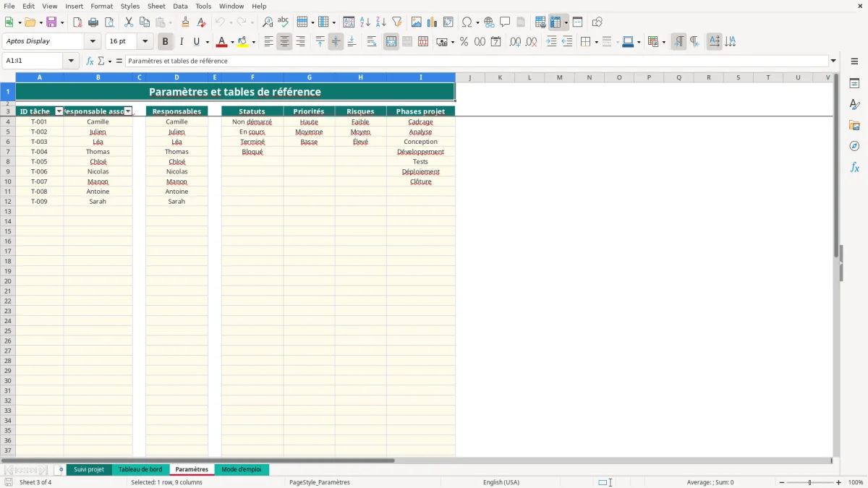Click English (USA) language in status bar
The width and height of the screenshot is (868, 488).
tap(501, 482)
